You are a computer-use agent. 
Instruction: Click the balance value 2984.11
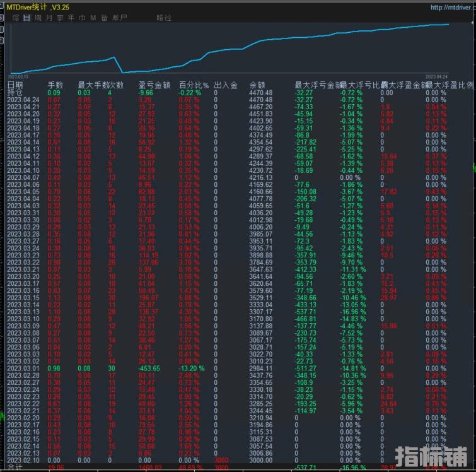(x=261, y=369)
